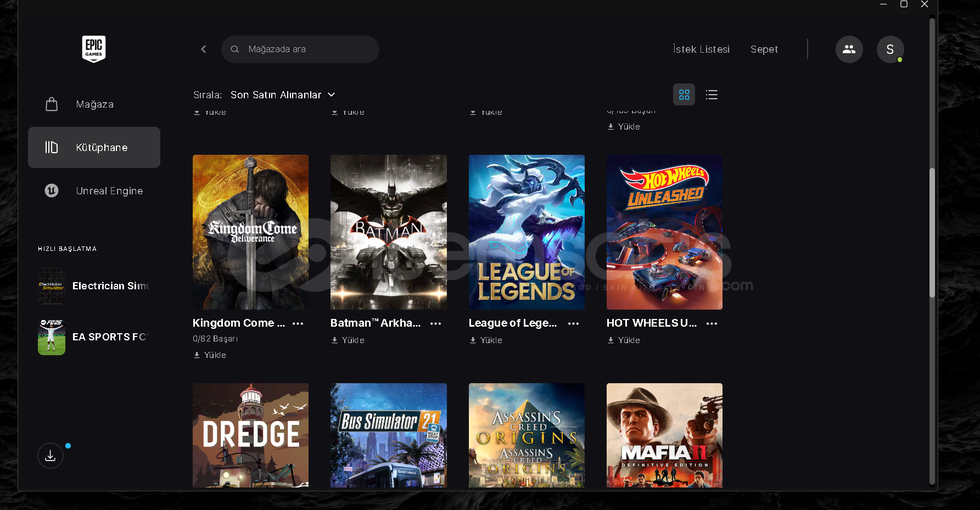Open İstek Listesi link
Viewport: 980px width, 510px height.
point(701,49)
